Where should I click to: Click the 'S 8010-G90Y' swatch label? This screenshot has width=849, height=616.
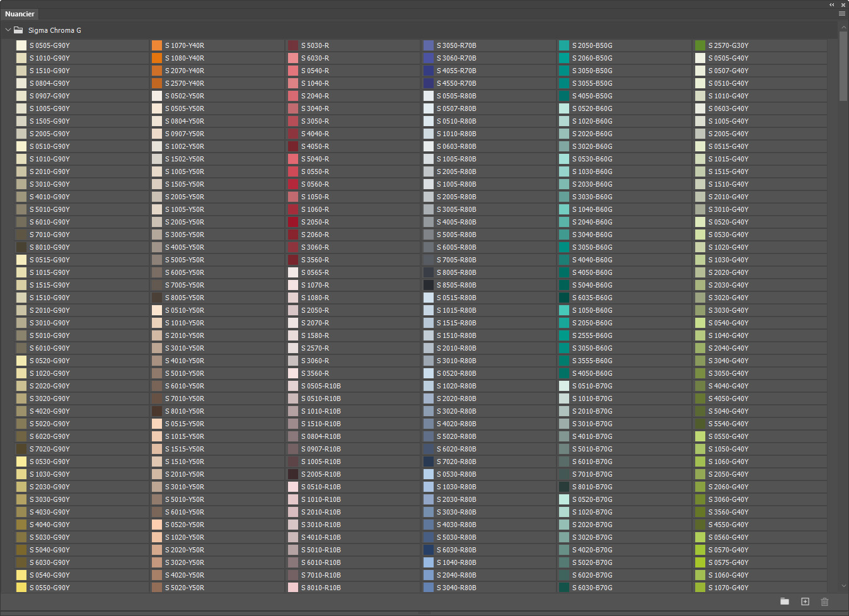50,247
